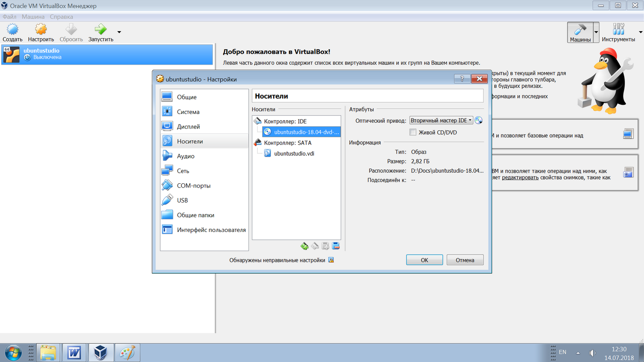Open the Система settings category
The height and width of the screenshot is (362, 644).
[x=204, y=112]
